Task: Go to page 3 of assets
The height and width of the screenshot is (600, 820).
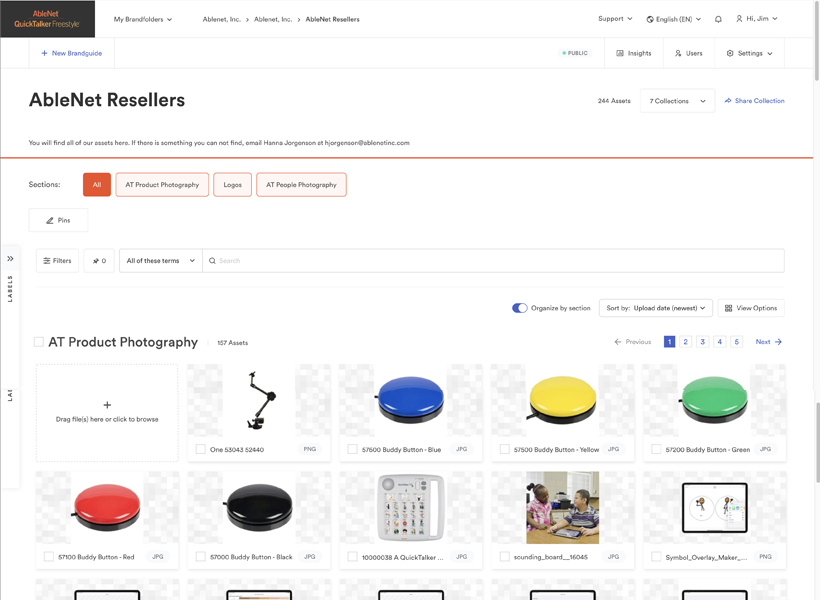Action: tap(702, 342)
